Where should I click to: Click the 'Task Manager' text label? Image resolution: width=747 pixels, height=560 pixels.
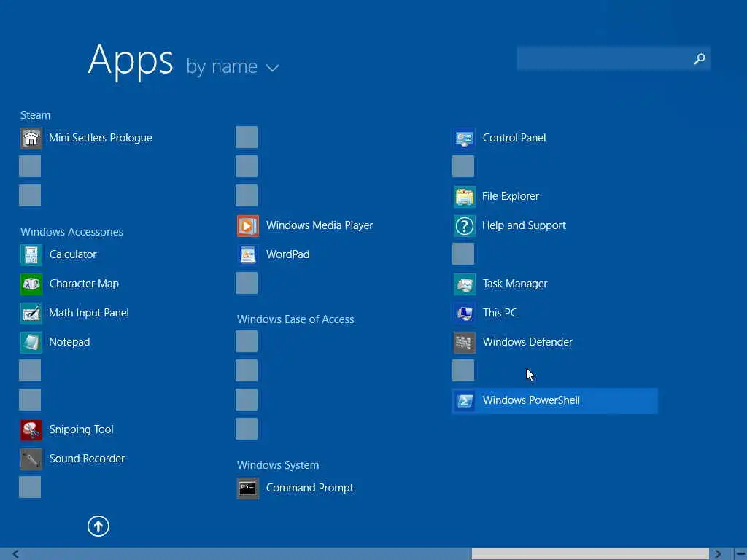[x=515, y=284]
